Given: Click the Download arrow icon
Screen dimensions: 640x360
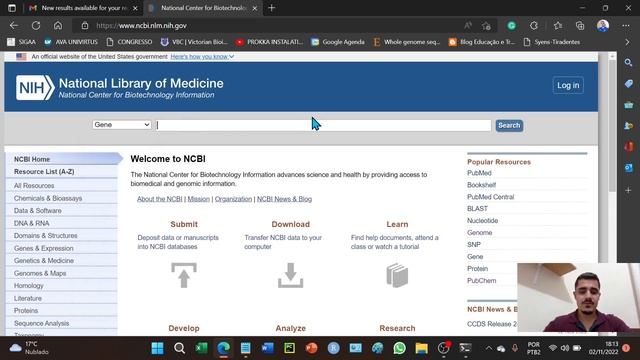Looking at the screenshot, I should [290, 275].
